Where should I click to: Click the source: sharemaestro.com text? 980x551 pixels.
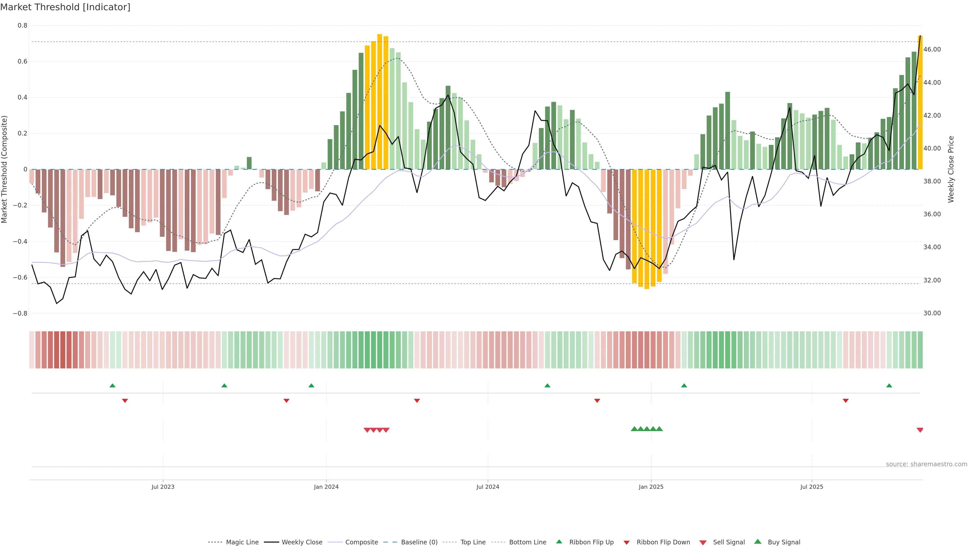[926, 464]
